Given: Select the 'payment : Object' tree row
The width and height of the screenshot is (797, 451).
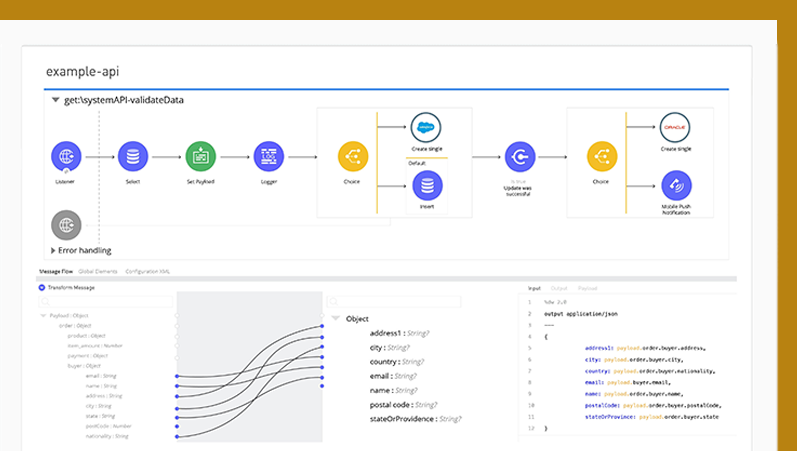Looking at the screenshot, I should (87, 356).
